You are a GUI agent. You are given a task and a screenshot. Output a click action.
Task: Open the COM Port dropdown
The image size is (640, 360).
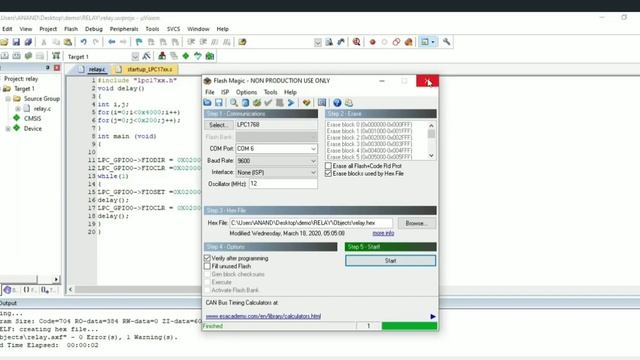tap(313, 149)
